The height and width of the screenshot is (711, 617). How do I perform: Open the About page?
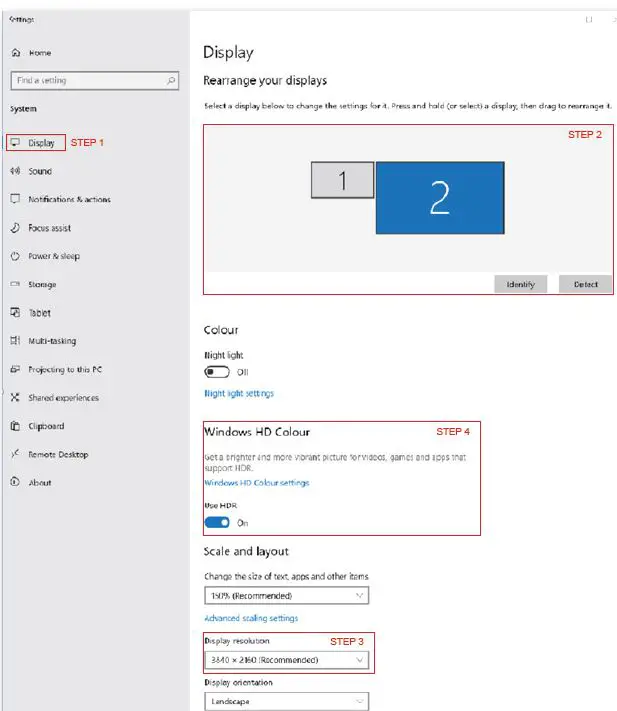(x=40, y=482)
